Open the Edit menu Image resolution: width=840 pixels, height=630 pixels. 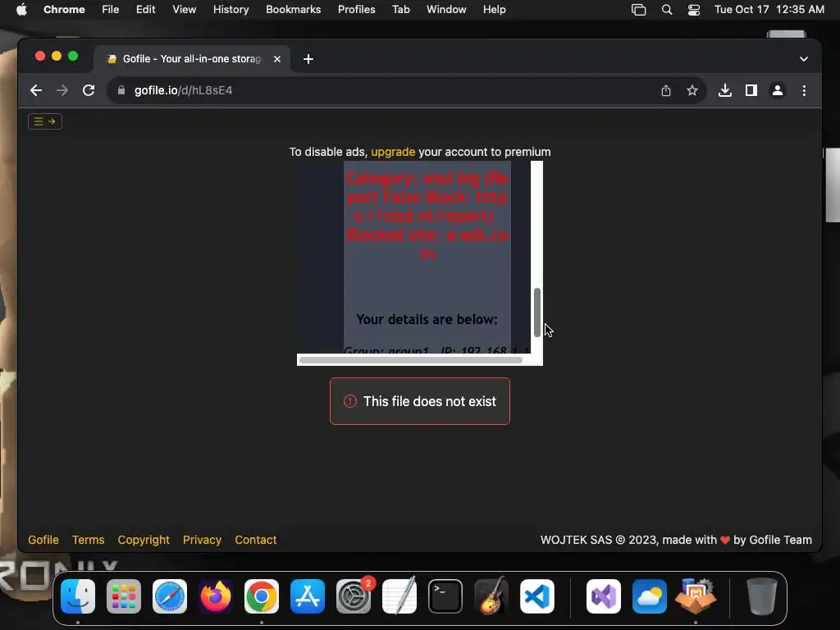point(145,10)
